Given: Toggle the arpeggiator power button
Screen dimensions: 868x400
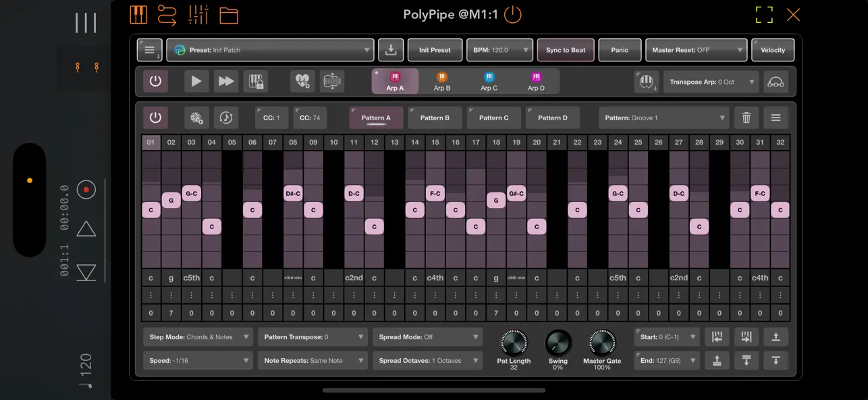Looking at the screenshot, I should 156,80.
